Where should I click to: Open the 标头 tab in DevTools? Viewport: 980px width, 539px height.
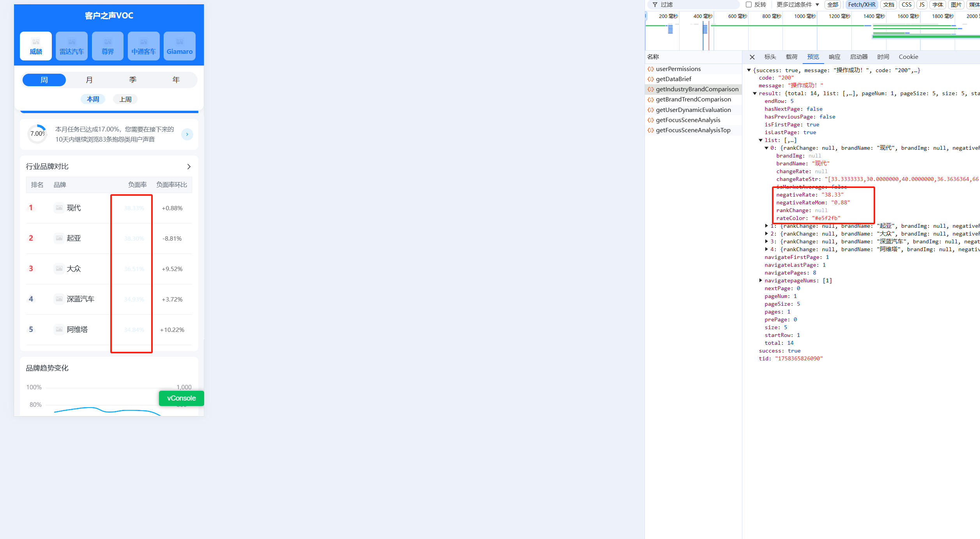pyautogui.click(x=770, y=57)
